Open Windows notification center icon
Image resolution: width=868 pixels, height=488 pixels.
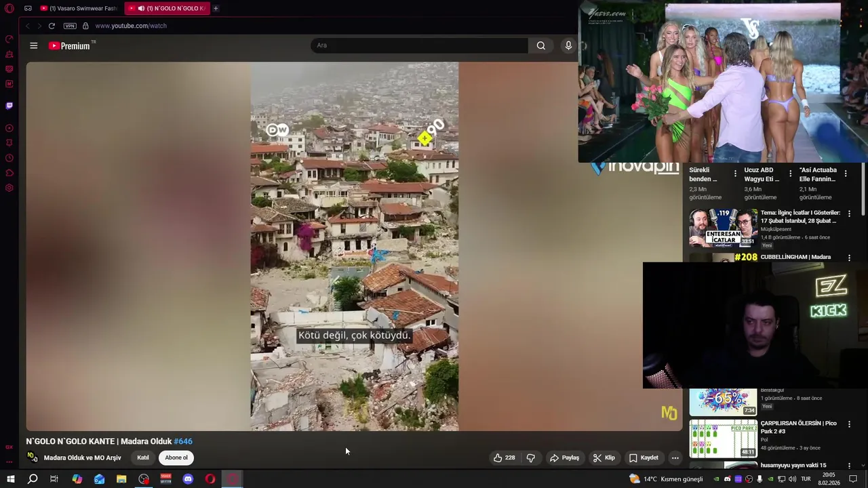coord(853,479)
